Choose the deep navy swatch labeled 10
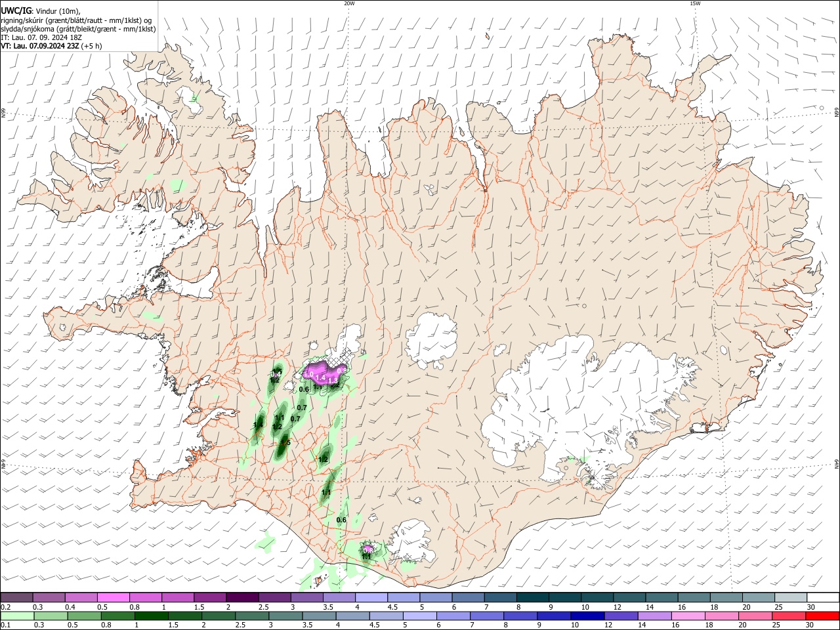840x630 pixels. click(588, 616)
